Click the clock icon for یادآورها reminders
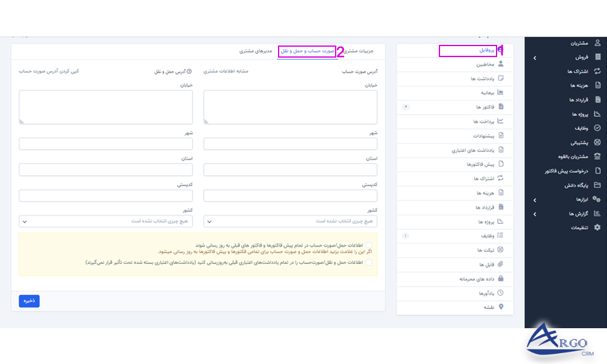This screenshot has width=607, height=364. click(502, 292)
